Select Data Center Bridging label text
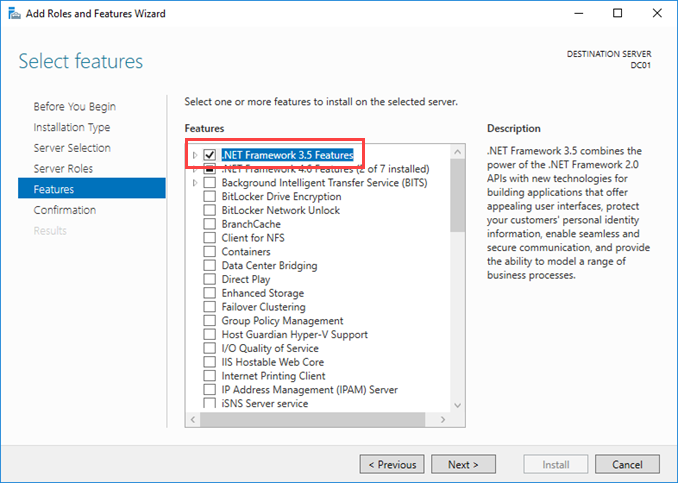This screenshot has height=483, width=678. [x=269, y=265]
